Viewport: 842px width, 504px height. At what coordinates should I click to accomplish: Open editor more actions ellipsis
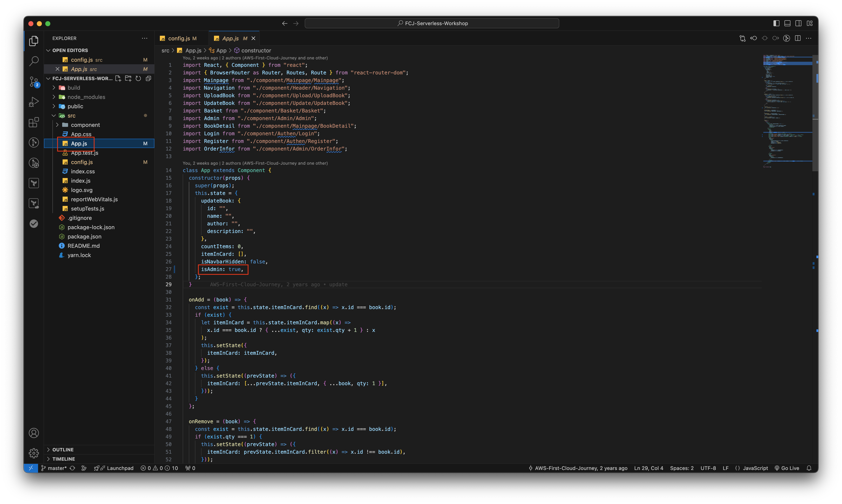tap(809, 38)
